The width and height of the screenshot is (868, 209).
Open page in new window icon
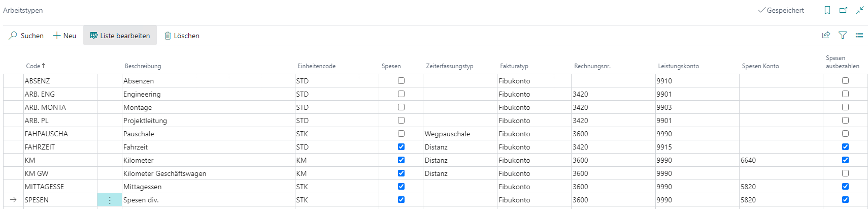[844, 10]
